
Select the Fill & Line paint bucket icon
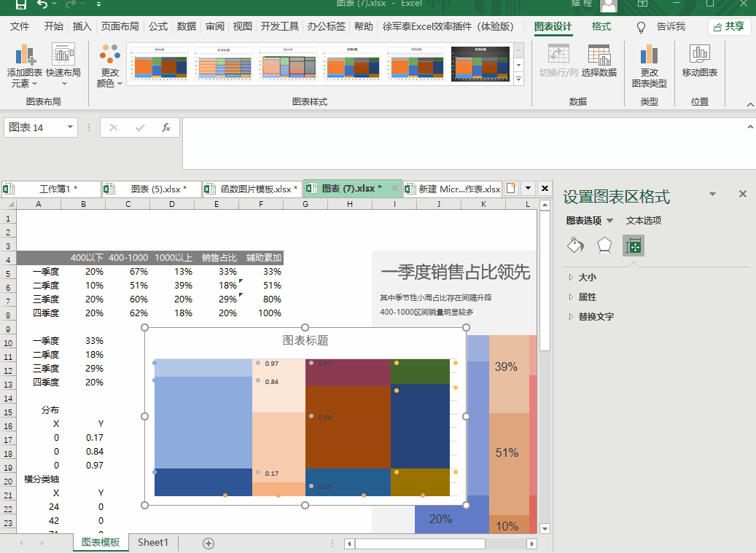coord(575,246)
